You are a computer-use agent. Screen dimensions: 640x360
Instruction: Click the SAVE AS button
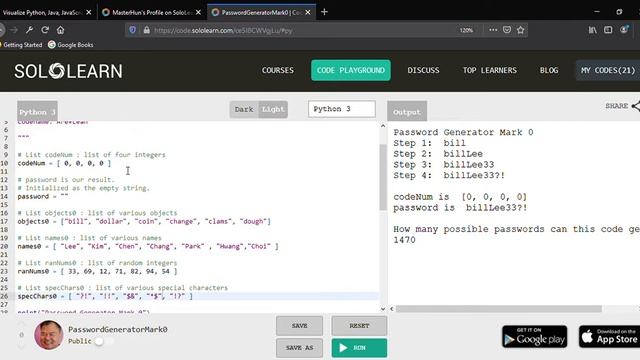pyautogui.click(x=299, y=348)
